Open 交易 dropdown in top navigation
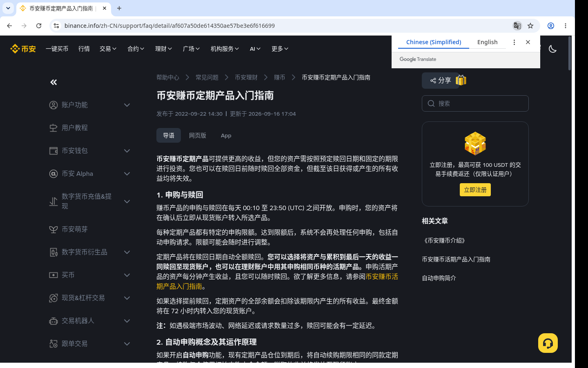 108,49
